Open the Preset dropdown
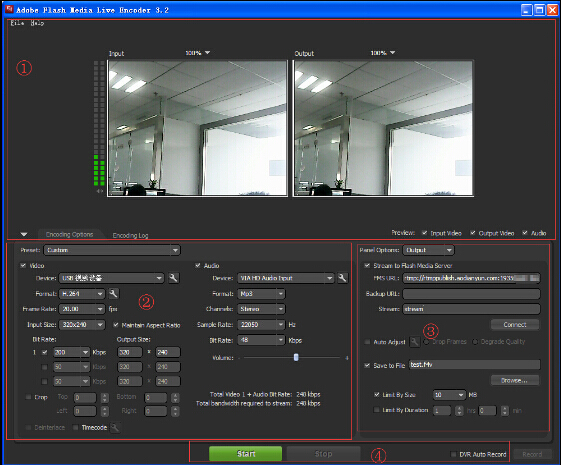 [112, 250]
